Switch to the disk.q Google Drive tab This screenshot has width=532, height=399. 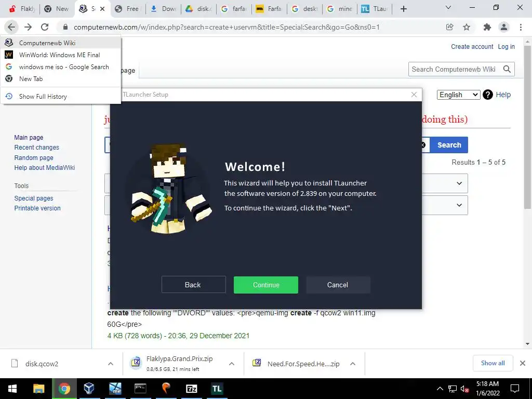[x=199, y=9]
